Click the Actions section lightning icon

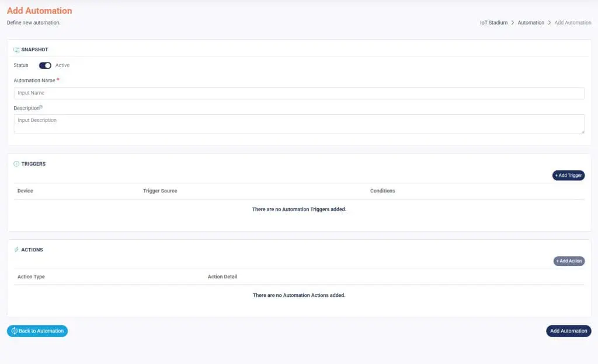[x=16, y=250]
